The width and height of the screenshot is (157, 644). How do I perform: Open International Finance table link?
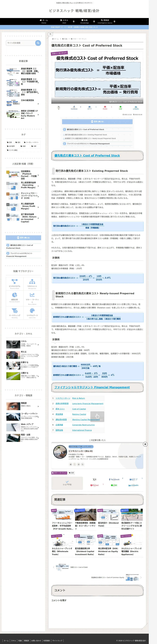tap(82, 430)
